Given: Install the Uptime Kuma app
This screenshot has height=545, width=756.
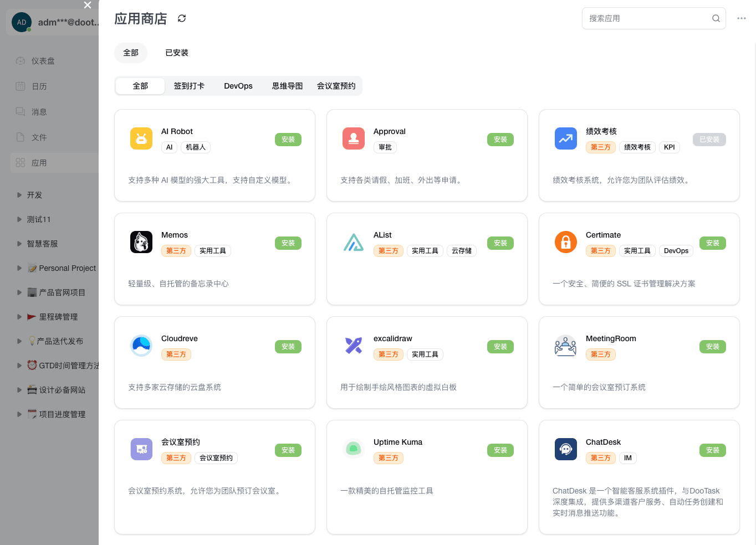Looking at the screenshot, I should pyautogui.click(x=500, y=450).
